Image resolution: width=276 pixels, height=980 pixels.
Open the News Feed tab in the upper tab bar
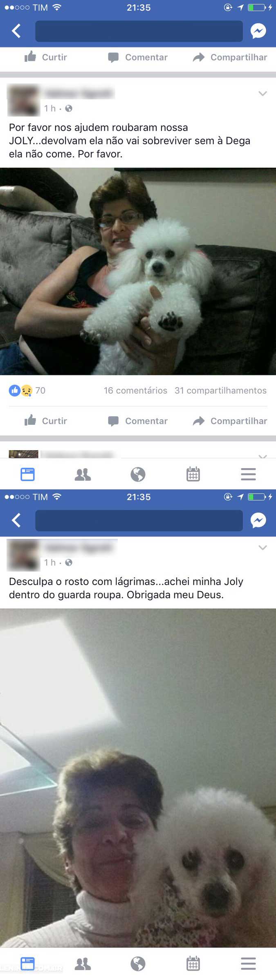tap(27, 474)
